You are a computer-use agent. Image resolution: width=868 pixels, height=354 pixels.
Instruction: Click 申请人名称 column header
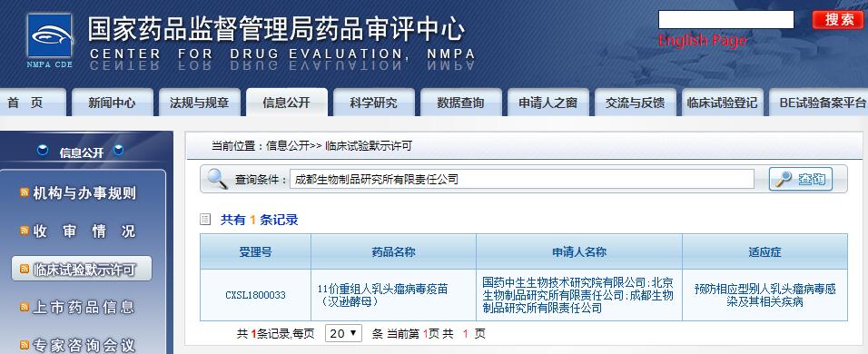[579, 252]
